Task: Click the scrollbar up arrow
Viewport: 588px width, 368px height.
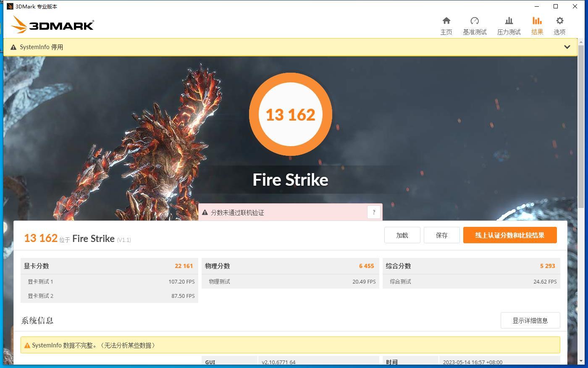Action: pyautogui.click(x=581, y=42)
